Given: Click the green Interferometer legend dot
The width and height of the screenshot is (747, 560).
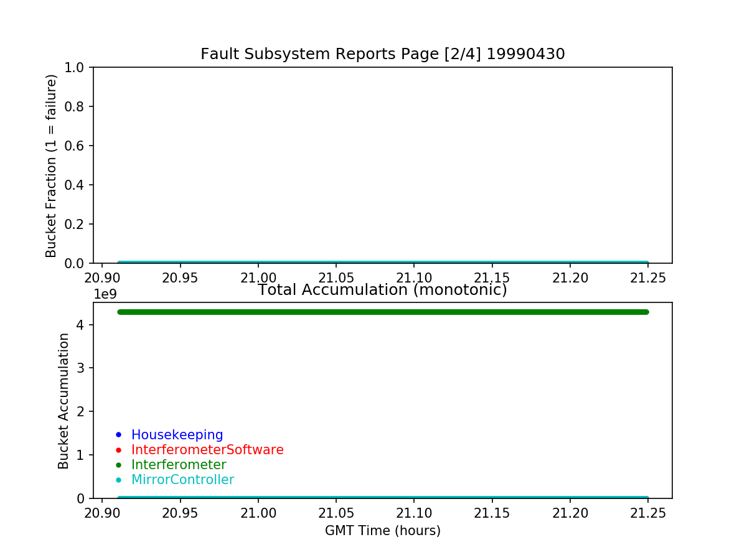Looking at the screenshot, I should [118, 465].
